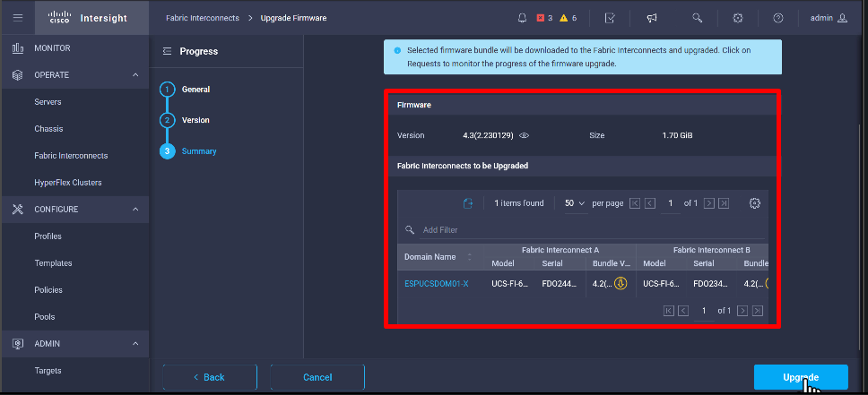Screen dimensions: 868x395
Task: Collapse the CONFIGURE section
Action: 135,210
